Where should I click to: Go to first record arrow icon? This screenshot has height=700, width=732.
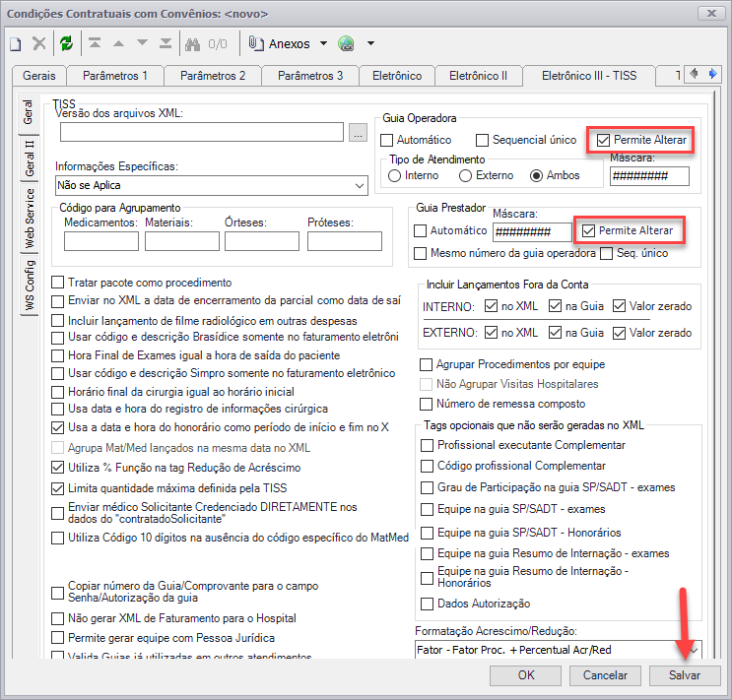click(95, 43)
